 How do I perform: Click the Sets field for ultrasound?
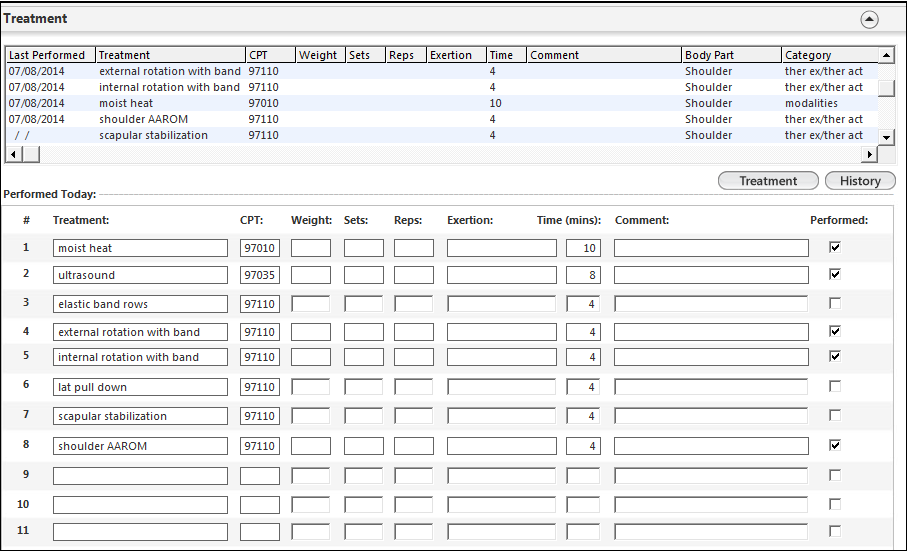364,275
